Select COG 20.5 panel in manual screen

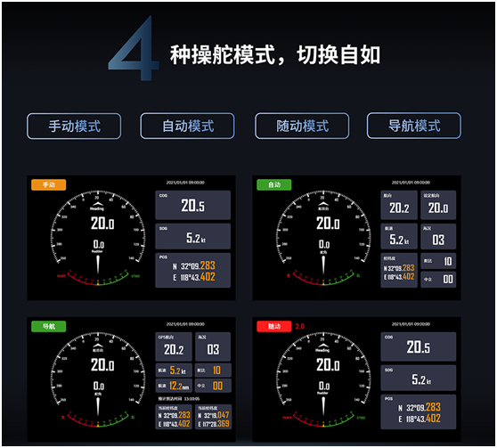[x=192, y=205]
